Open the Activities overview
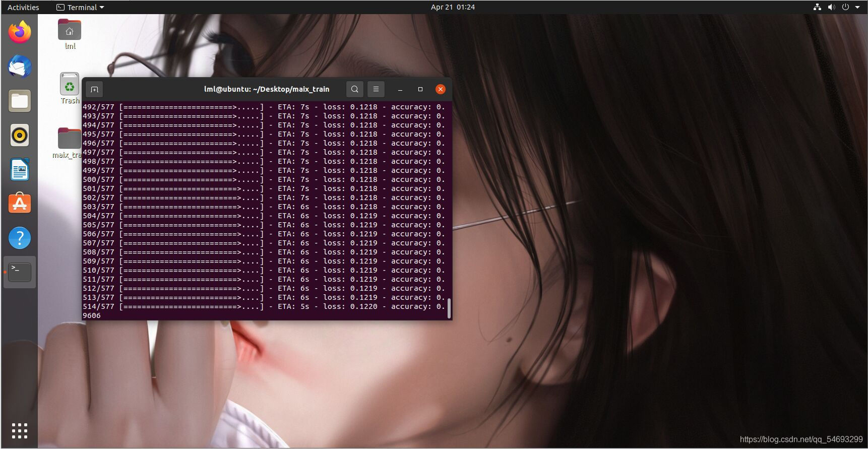This screenshot has width=868, height=449. (23, 7)
